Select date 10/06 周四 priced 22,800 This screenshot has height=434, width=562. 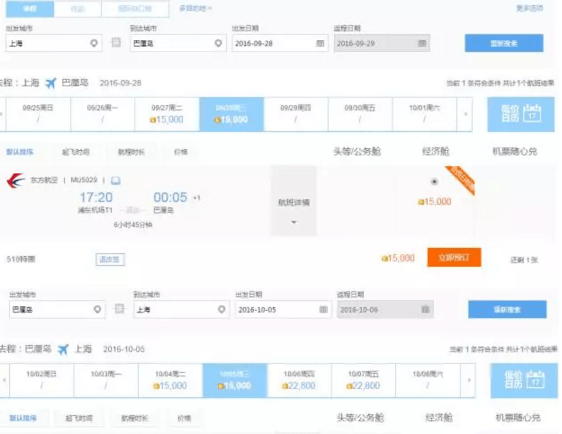[x=299, y=380]
